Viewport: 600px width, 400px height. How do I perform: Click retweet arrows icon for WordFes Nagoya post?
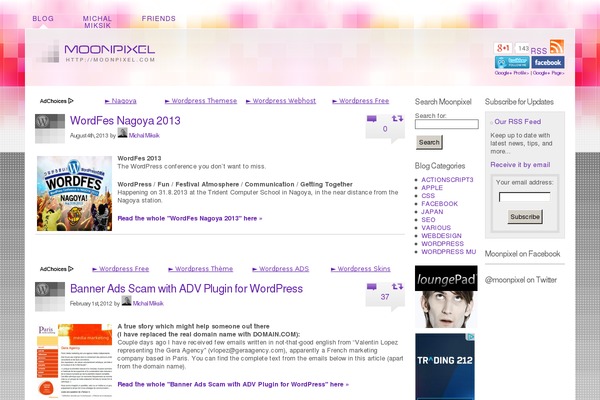click(398, 118)
